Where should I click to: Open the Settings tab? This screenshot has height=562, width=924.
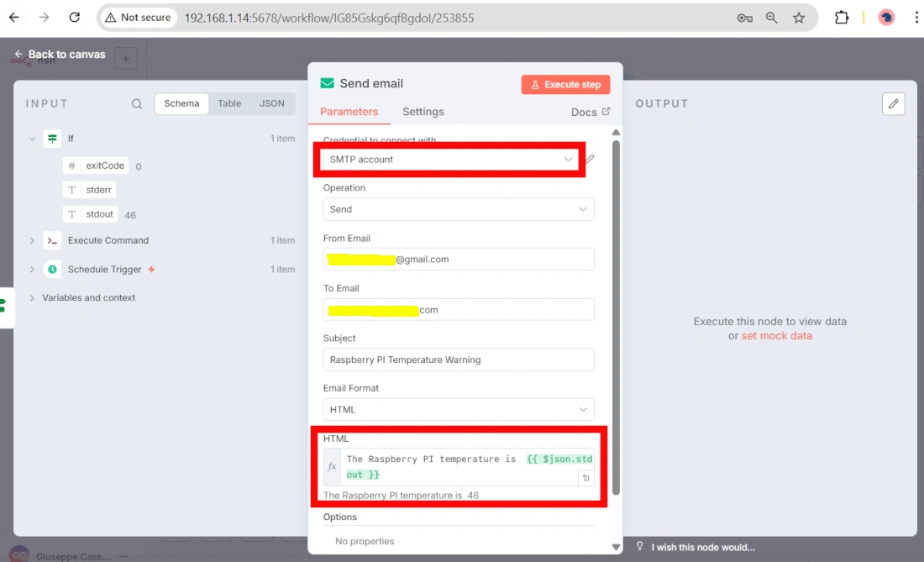click(x=423, y=112)
